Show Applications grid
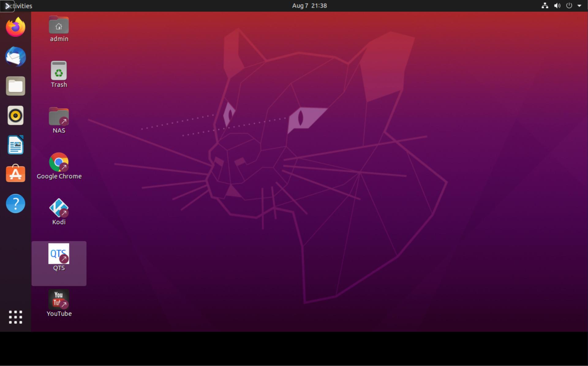Image resolution: width=588 pixels, height=366 pixels. [x=15, y=317]
